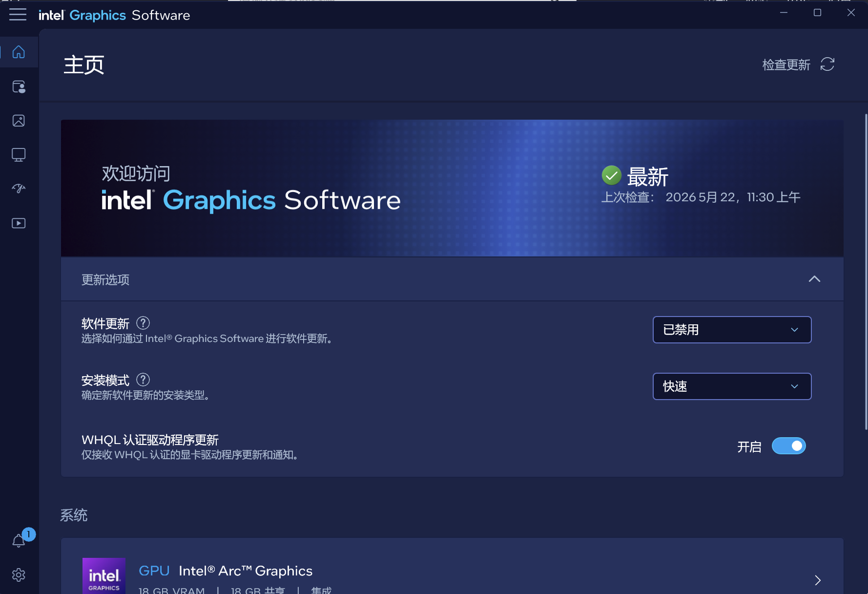Minimize the Intel Graphics Software window
The width and height of the screenshot is (868, 594).
784,13
